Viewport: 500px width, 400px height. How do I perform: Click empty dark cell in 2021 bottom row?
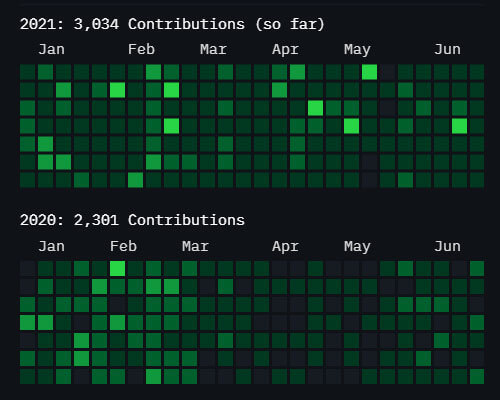point(370,180)
